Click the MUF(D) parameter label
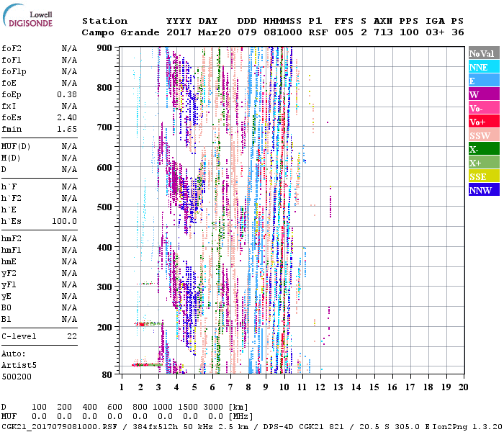The image size is (504, 432). (x=16, y=147)
